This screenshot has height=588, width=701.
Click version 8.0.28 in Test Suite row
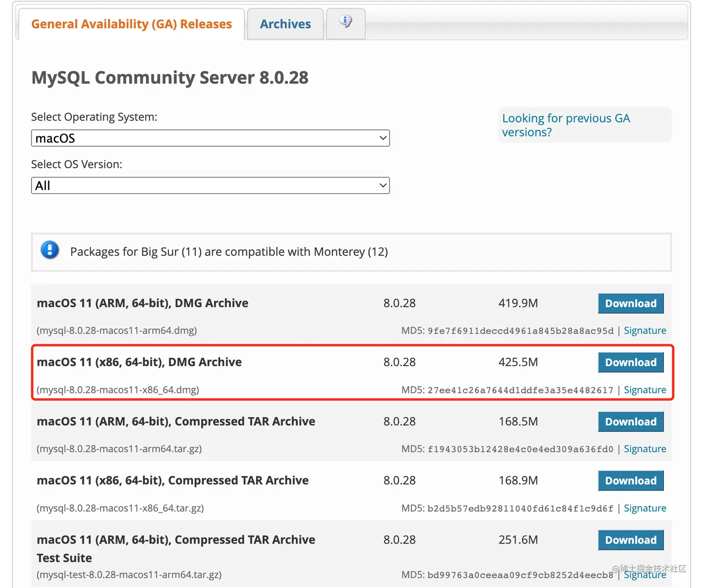(x=399, y=540)
